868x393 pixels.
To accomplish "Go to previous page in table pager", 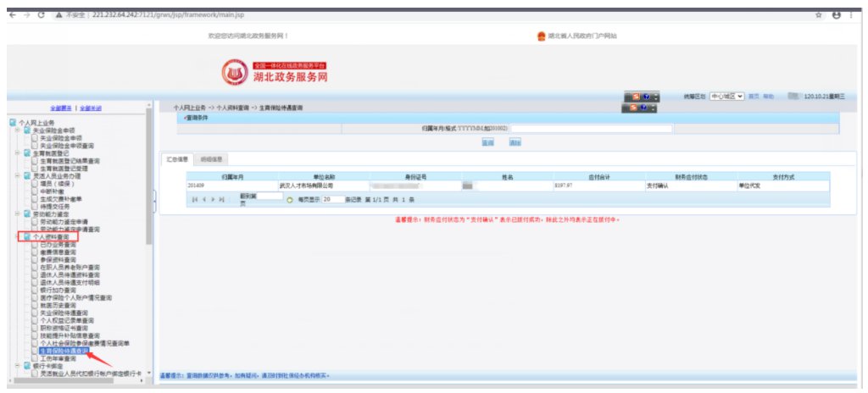I will click(x=203, y=199).
